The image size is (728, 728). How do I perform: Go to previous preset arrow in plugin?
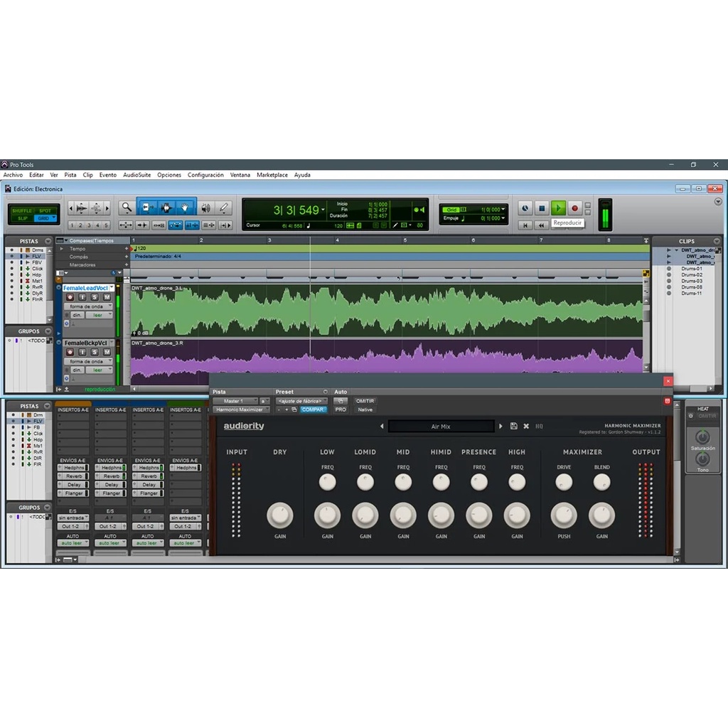[x=382, y=426]
